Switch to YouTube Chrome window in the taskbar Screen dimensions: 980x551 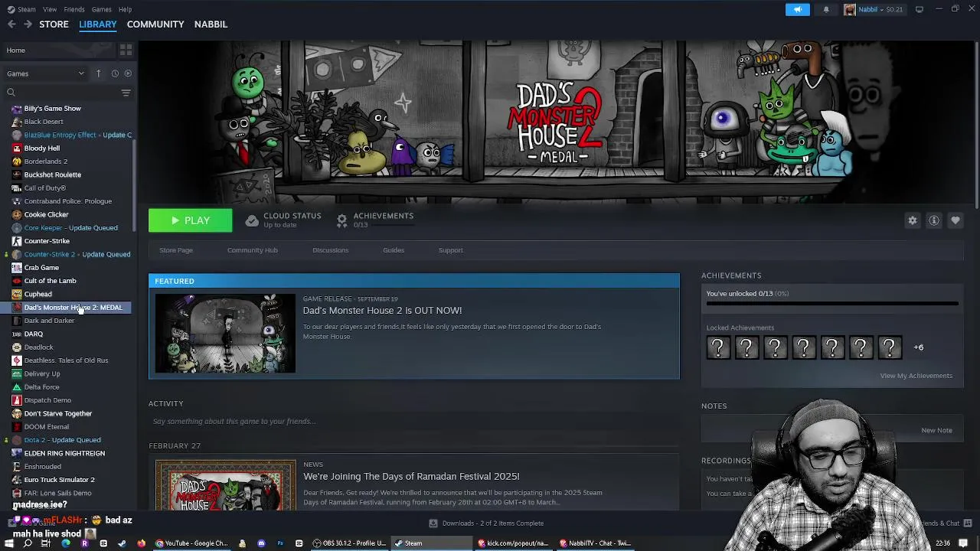192,543
